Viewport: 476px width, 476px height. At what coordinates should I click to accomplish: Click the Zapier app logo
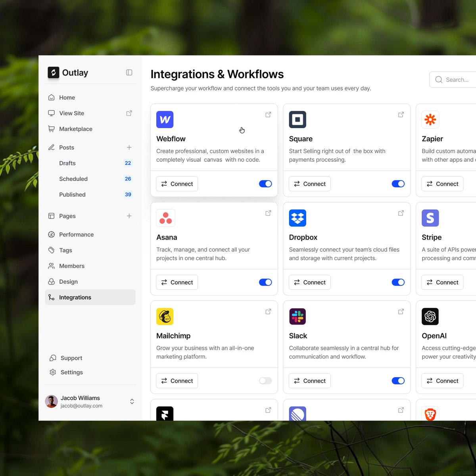(430, 119)
